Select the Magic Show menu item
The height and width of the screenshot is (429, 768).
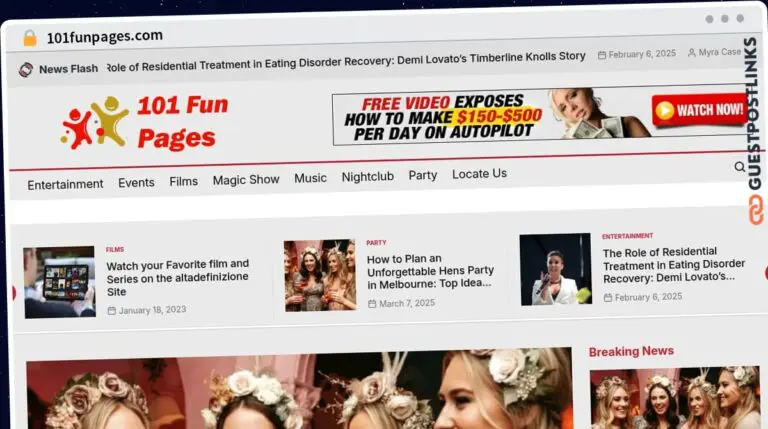(246, 180)
